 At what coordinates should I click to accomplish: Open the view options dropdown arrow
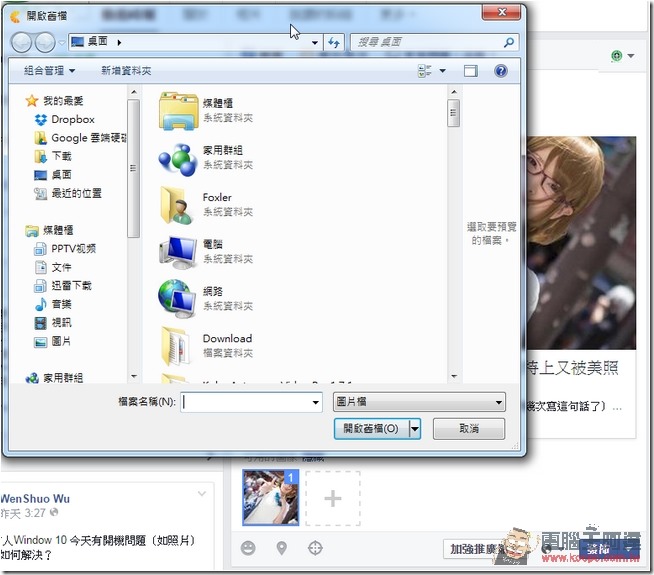tap(443, 71)
